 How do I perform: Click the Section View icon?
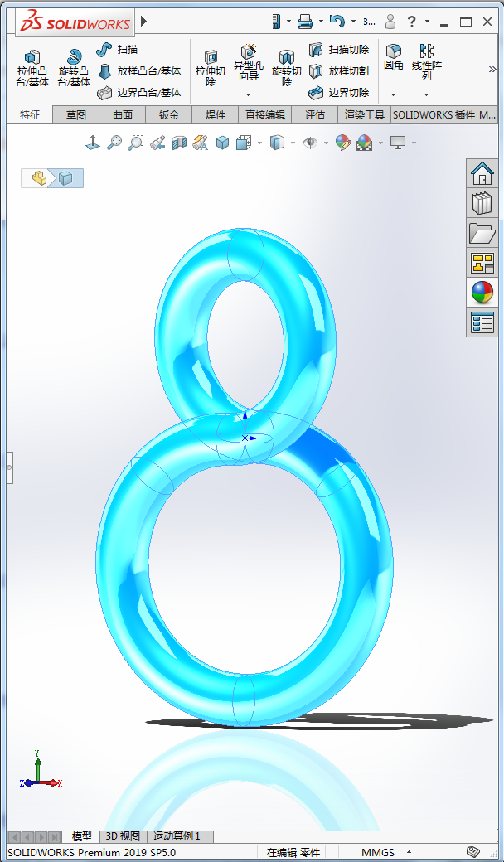tap(179, 143)
